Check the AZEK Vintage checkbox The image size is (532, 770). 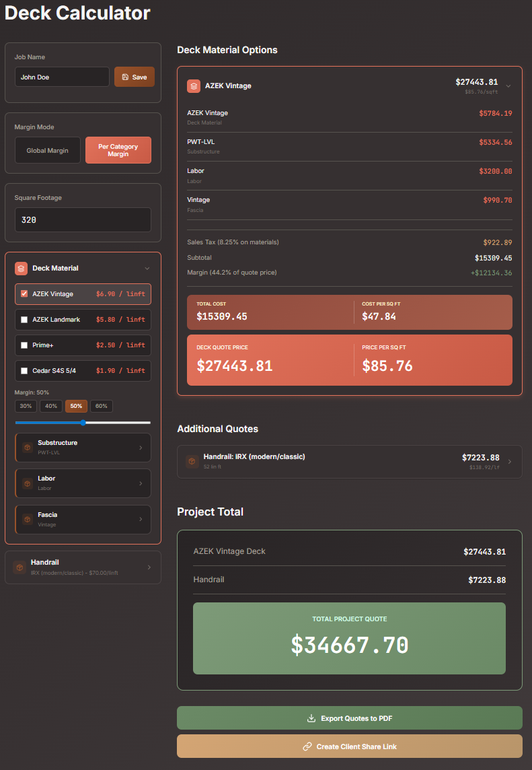click(24, 293)
